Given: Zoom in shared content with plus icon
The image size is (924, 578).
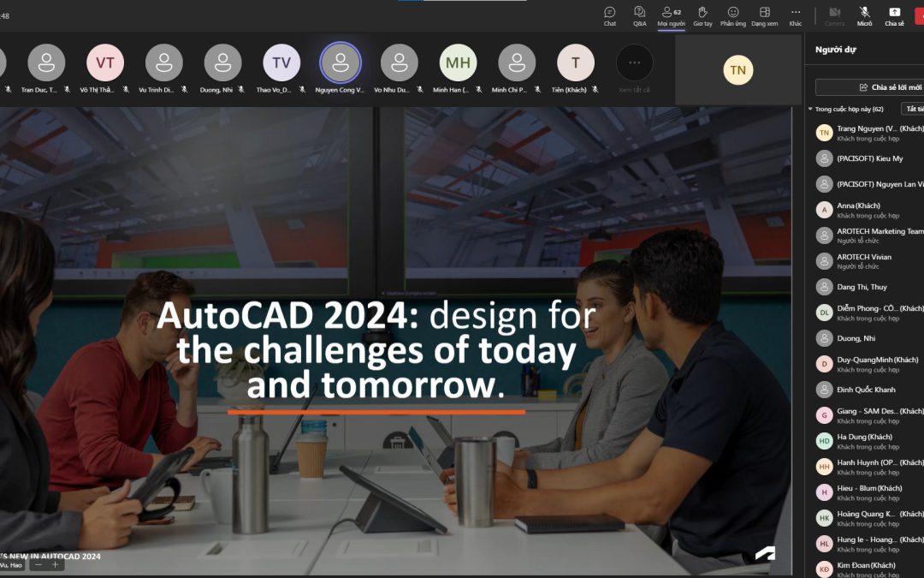Looking at the screenshot, I should point(56,564).
